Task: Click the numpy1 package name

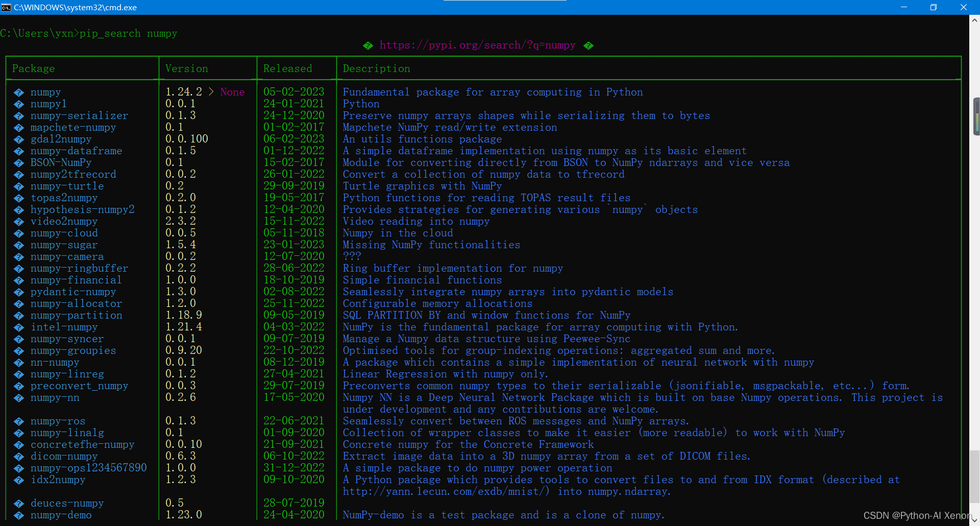Action: pos(48,104)
